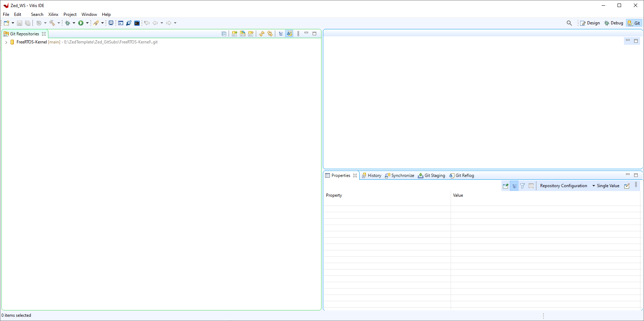
Task: Click the Forward navigation arrow
Action: click(169, 23)
